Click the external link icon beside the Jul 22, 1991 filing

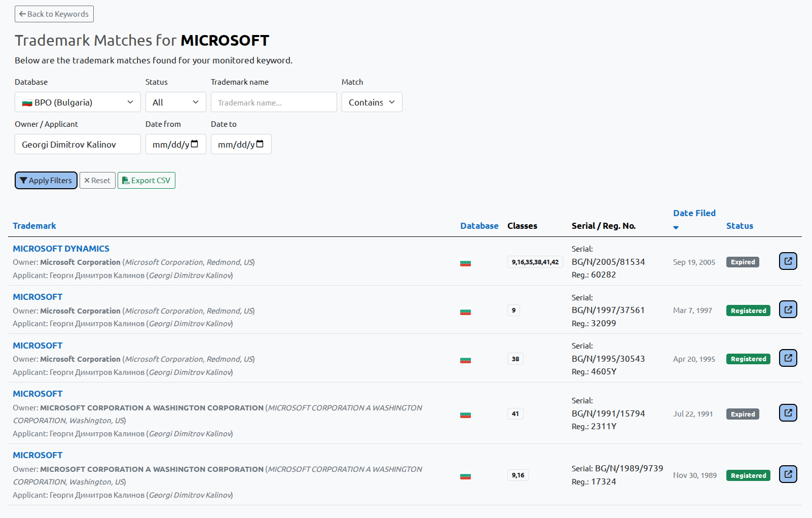pos(788,412)
